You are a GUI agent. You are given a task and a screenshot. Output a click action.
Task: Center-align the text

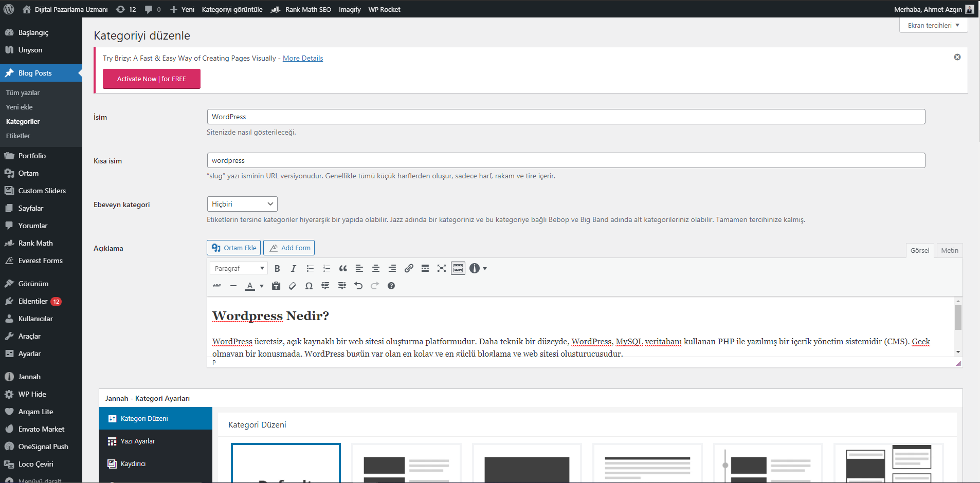pos(376,268)
